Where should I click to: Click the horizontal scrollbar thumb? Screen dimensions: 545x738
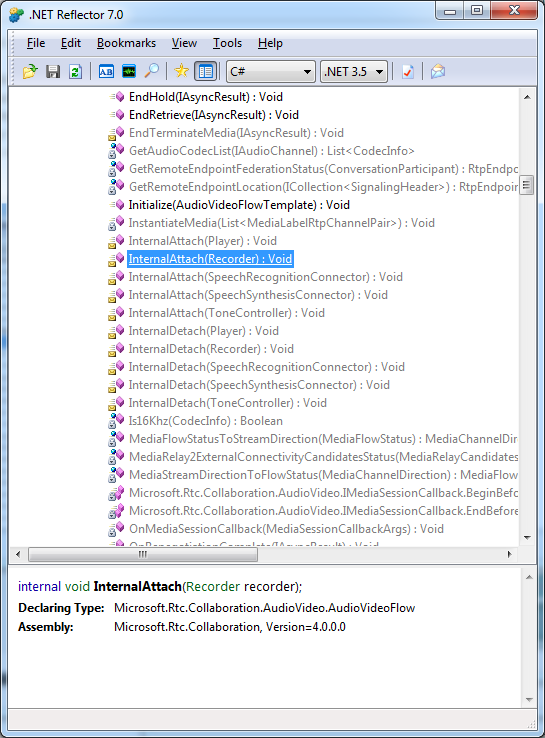pos(143,554)
